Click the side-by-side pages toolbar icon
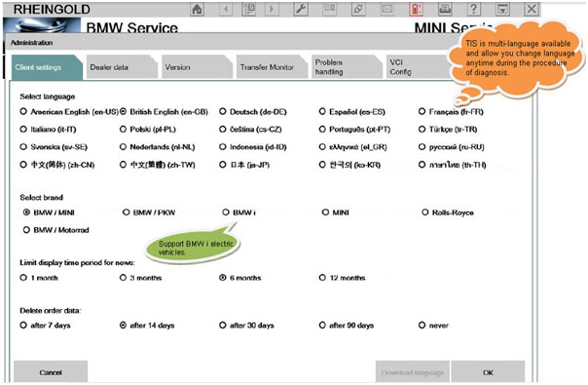588x385 pixels. click(x=330, y=9)
